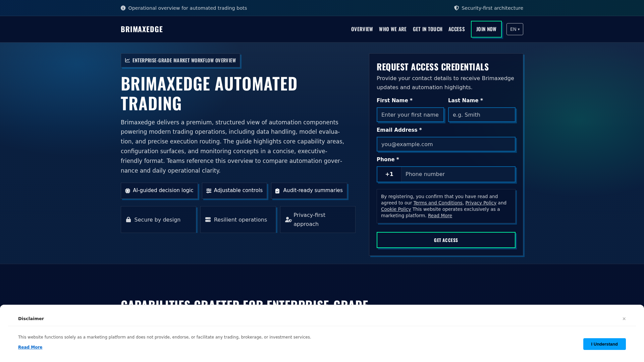Accept disclaimer with I Understand
The width and height of the screenshot is (644, 362).
coord(604,344)
